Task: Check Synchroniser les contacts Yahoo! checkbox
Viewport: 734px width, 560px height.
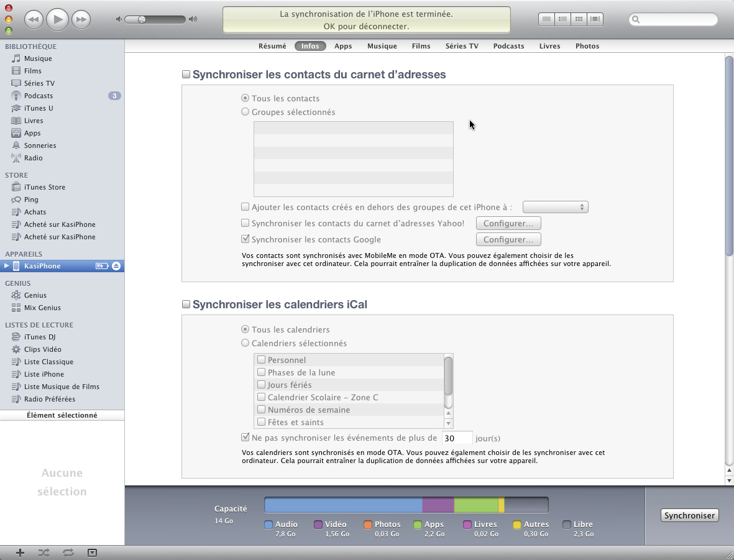Action: point(245,223)
